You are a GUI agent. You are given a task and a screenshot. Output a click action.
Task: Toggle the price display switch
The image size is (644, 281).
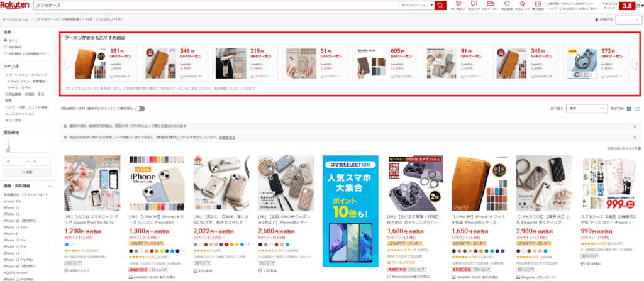tap(140, 109)
